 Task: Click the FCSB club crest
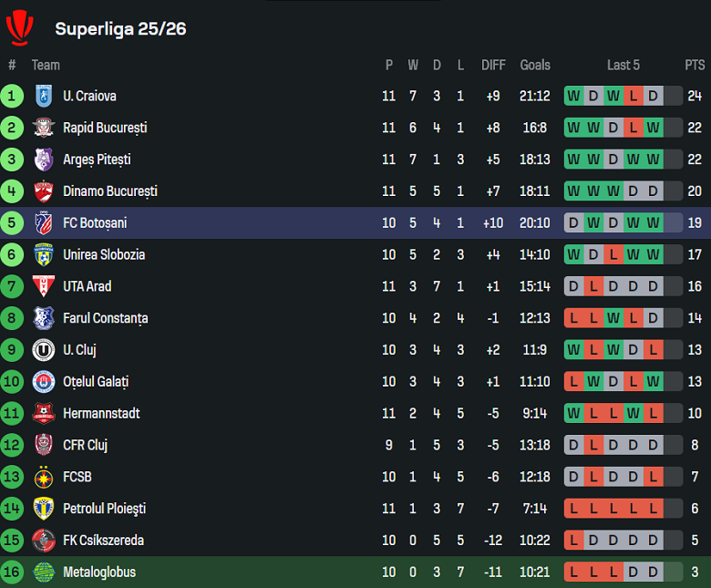43,477
